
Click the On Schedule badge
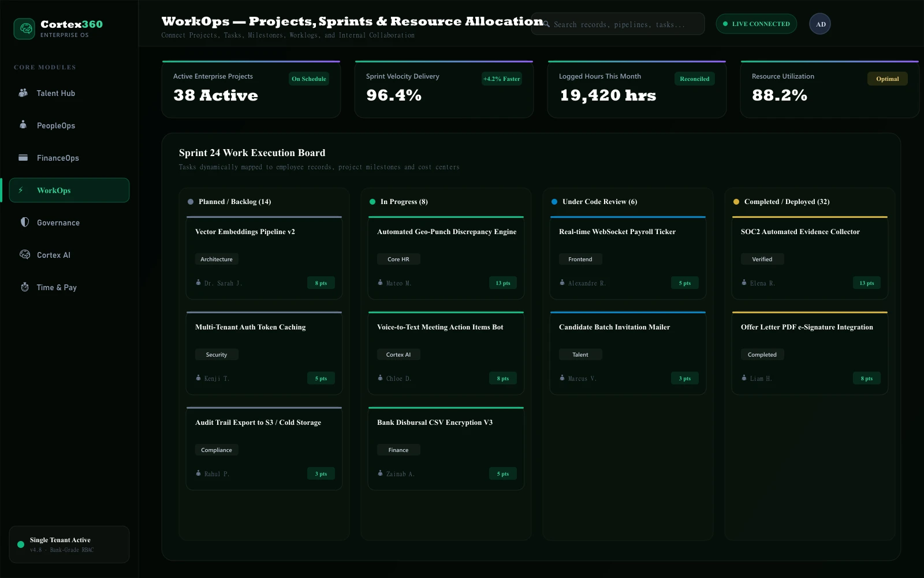click(x=309, y=79)
